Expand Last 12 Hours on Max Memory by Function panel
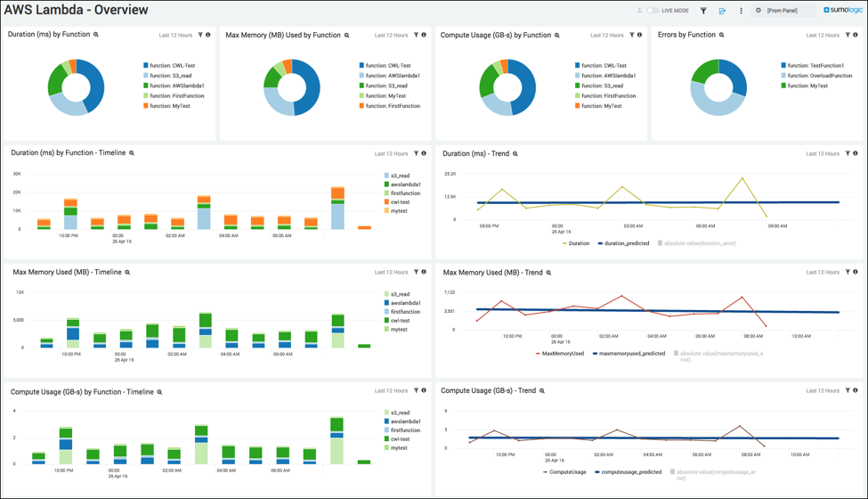The height and width of the screenshot is (499, 868). [x=391, y=35]
